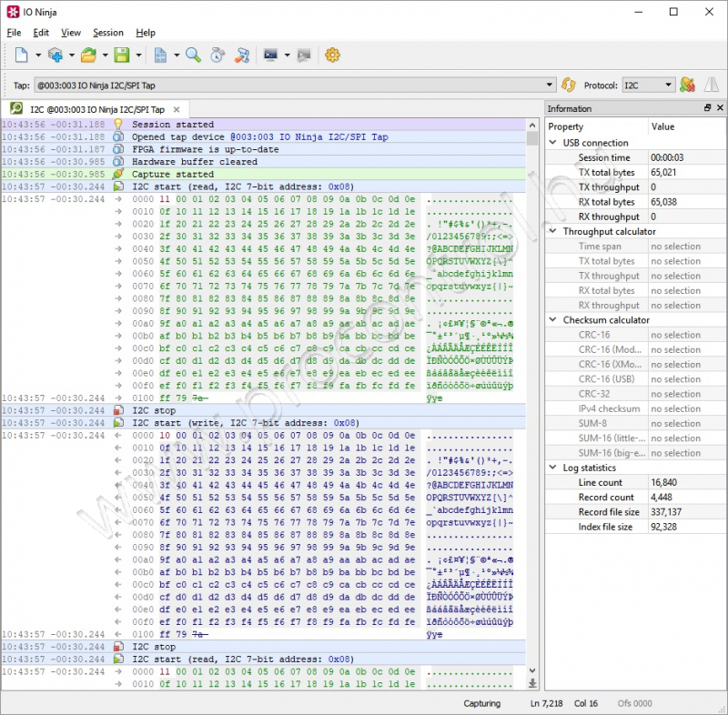Viewport: 728px width, 715px height.
Task: Click the blue terminal monitor icon
Action: point(270,55)
